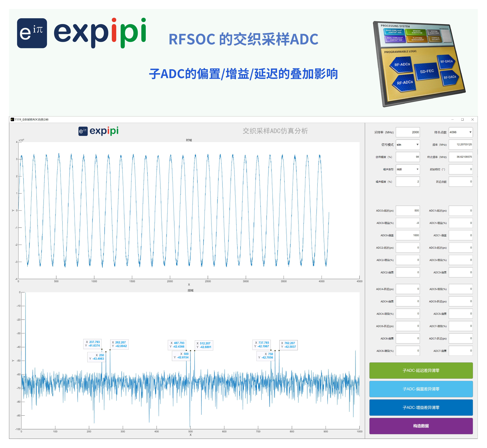This screenshot has height=448, width=487.
Task: Click the ADC7-增益(%) input field
Action: coord(461,326)
